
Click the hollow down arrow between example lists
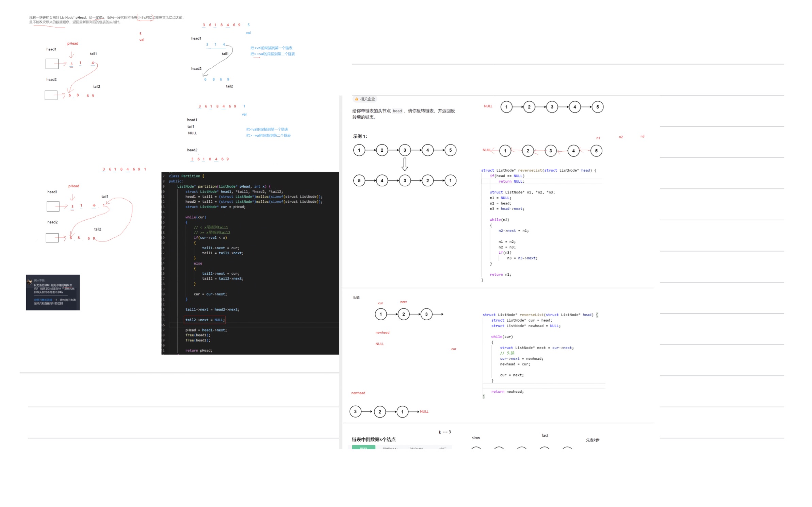(x=404, y=164)
